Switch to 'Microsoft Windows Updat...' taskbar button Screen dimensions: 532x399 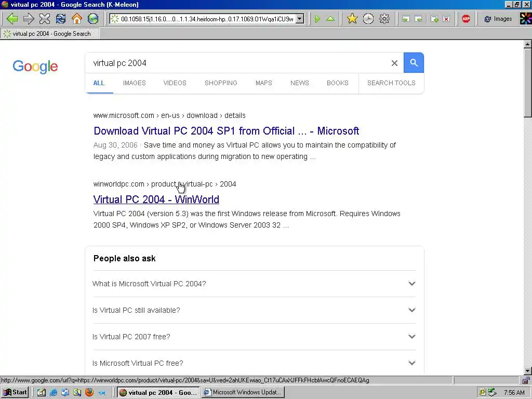click(243, 393)
